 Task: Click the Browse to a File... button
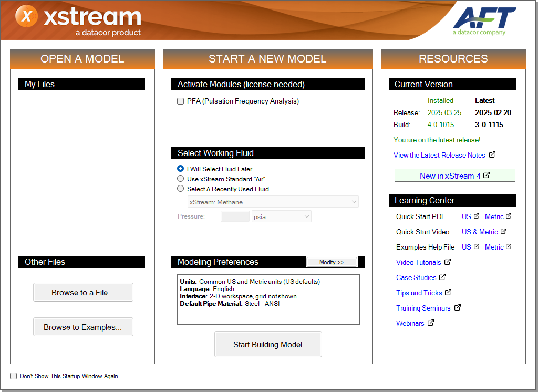[x=83, y=293]
